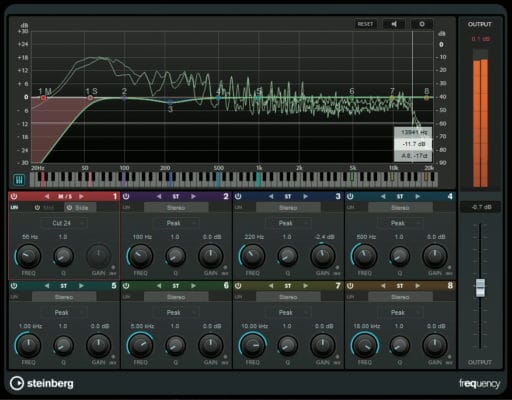
Task: Toggle band 7 power button
Action: (238, 286)
